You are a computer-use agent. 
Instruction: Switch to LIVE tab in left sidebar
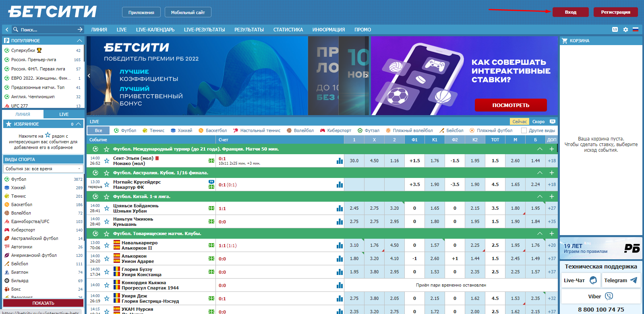click(64, 114)
